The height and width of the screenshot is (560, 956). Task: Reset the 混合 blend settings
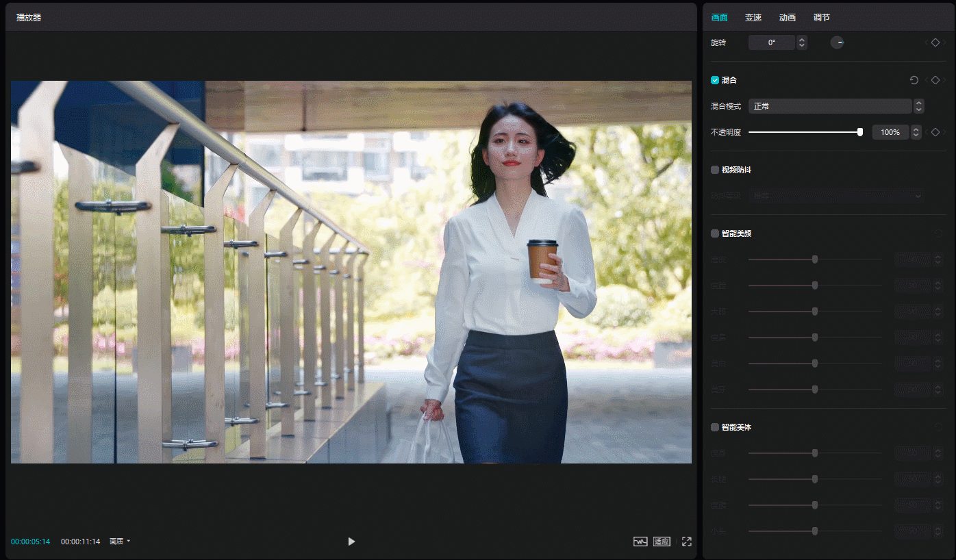(x=914, y=80)
